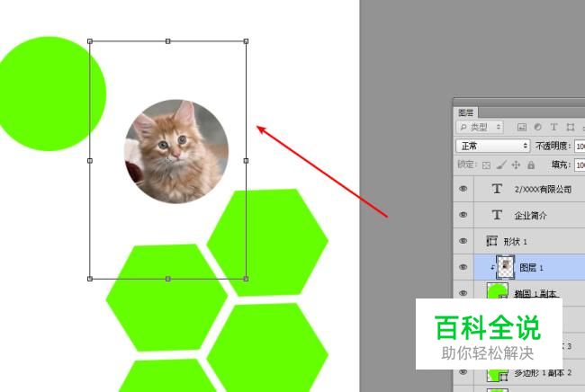Click the large green circle on canvas
This screenshot has width=585, height=392.
49,94
